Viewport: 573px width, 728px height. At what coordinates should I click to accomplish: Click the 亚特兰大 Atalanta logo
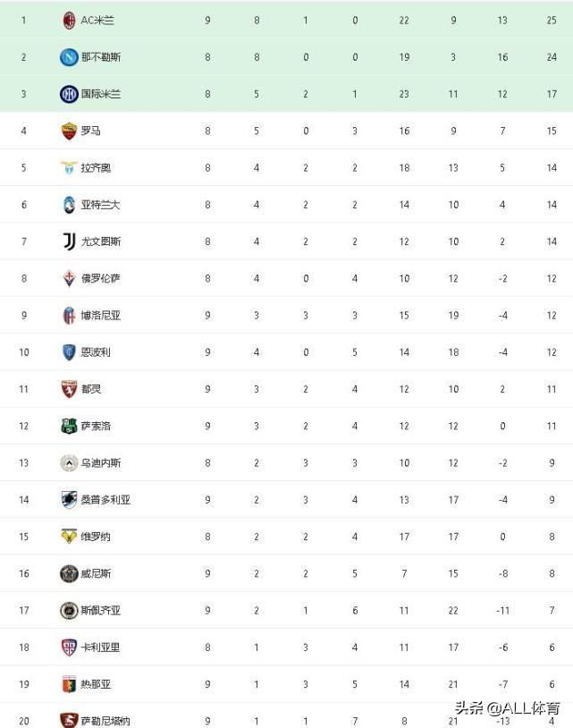click(69, 205)
